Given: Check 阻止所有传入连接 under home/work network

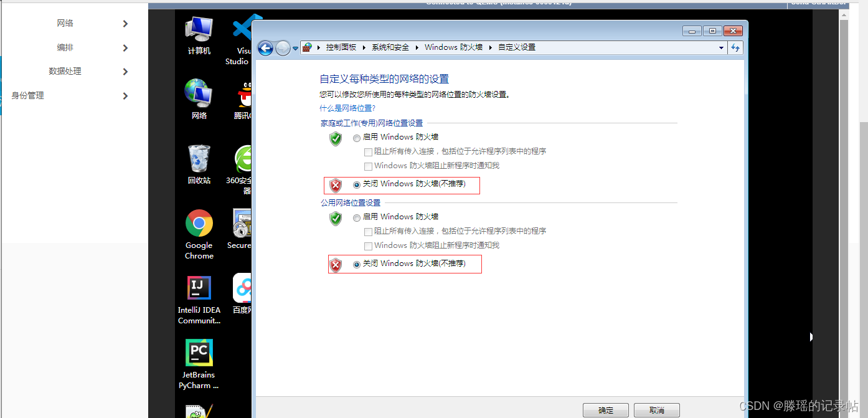Looking at the screenshot, I should click(368, 152).
